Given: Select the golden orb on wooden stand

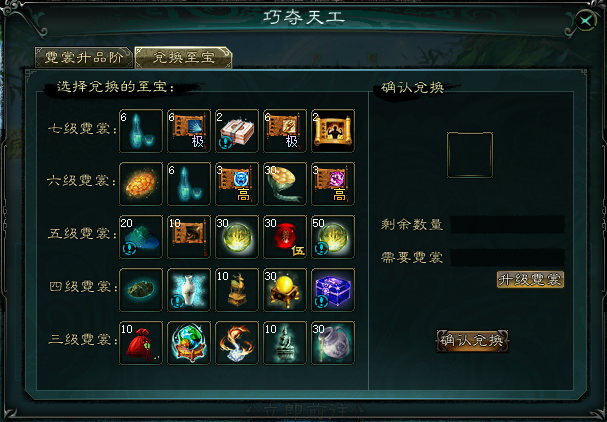Looking at the screenshot, I should click(285, 290).
